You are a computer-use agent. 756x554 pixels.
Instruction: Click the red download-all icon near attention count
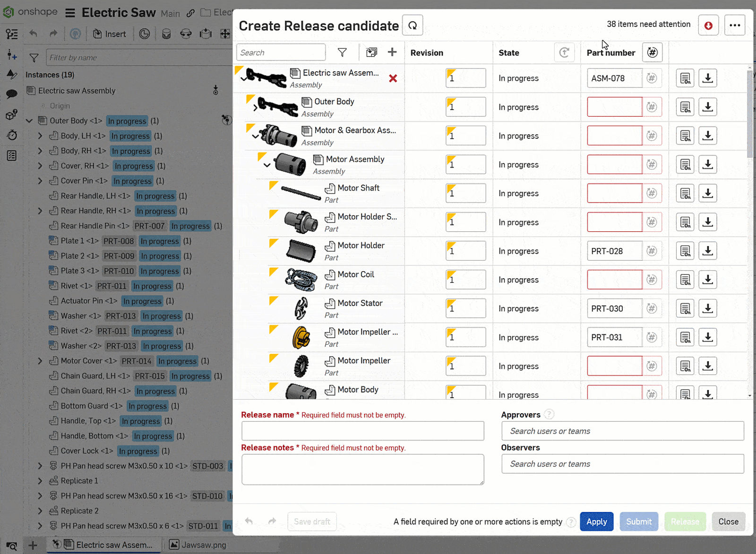click(x=708, y=25)
